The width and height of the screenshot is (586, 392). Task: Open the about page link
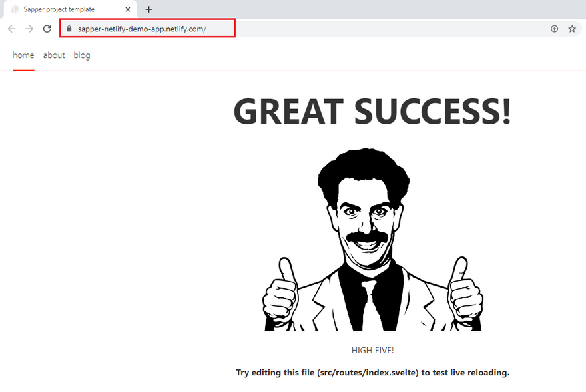[x=54, y=55]
